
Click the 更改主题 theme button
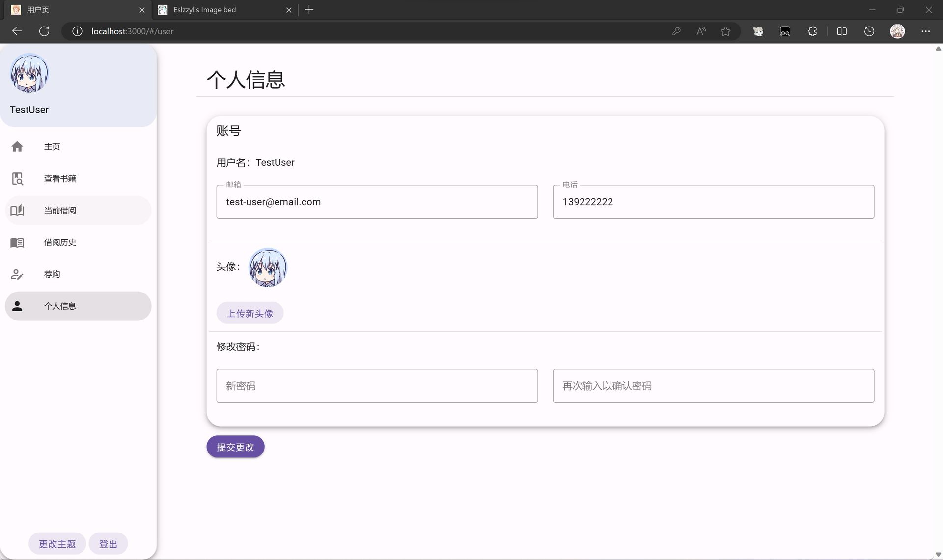[x=56, y=543]
